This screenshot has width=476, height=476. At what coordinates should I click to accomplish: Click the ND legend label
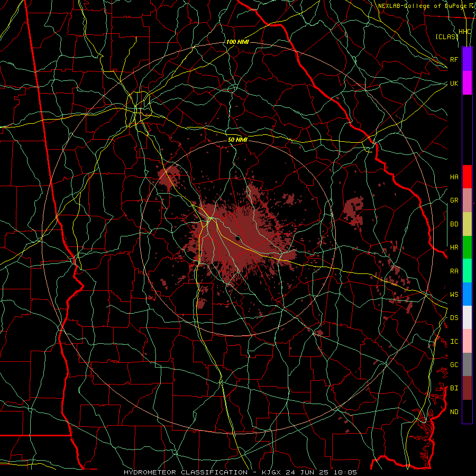coord(454,412)
